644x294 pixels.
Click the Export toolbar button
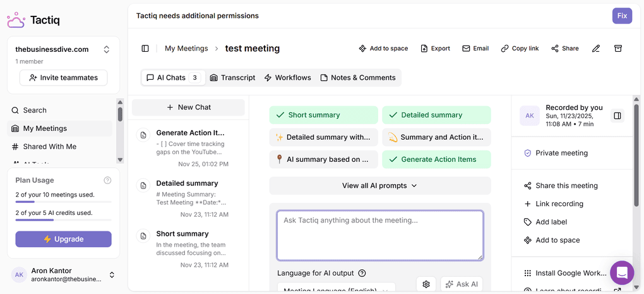[x=436, y=49]
